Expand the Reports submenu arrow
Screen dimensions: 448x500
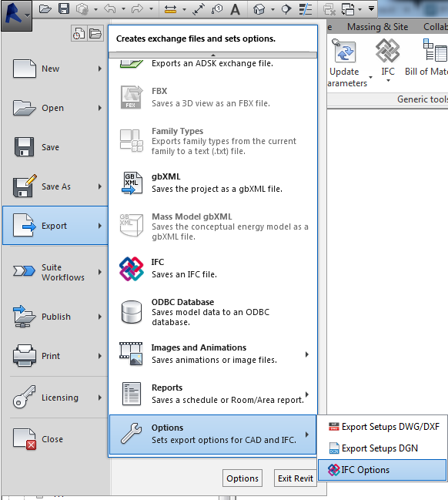click(x=307, y=394)
